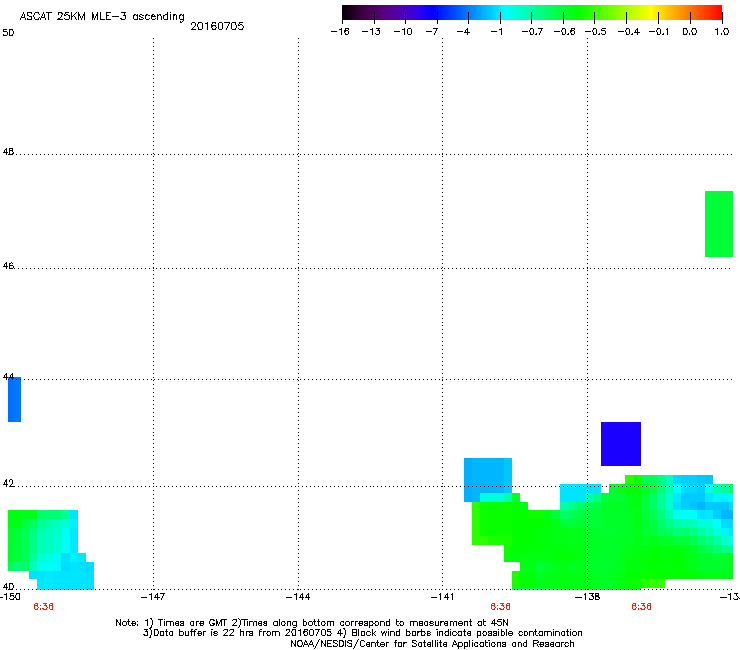
Task: Click the latitude label 42
Action: click(8, 484)
